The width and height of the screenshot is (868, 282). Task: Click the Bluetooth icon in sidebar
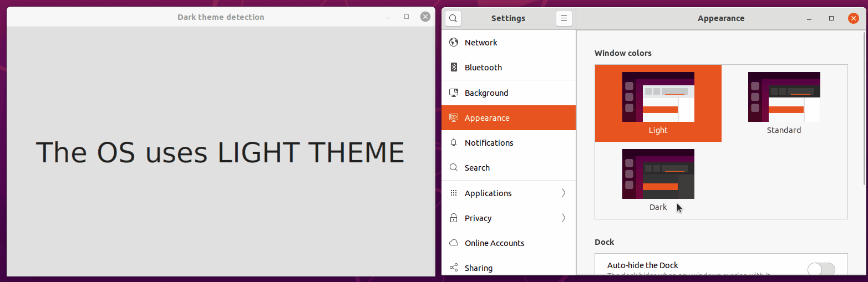[x=454, y=68]
